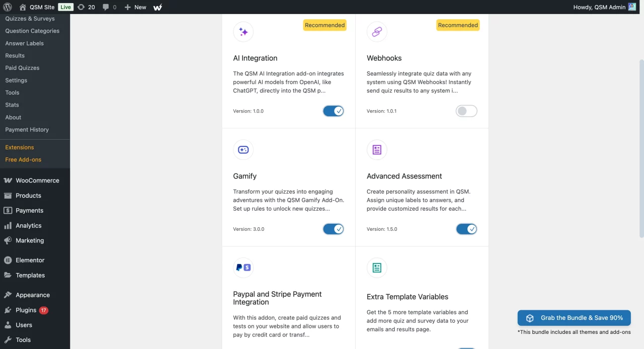
Task: Click the Paypal and Stripe icon
Action: (243, 268)
